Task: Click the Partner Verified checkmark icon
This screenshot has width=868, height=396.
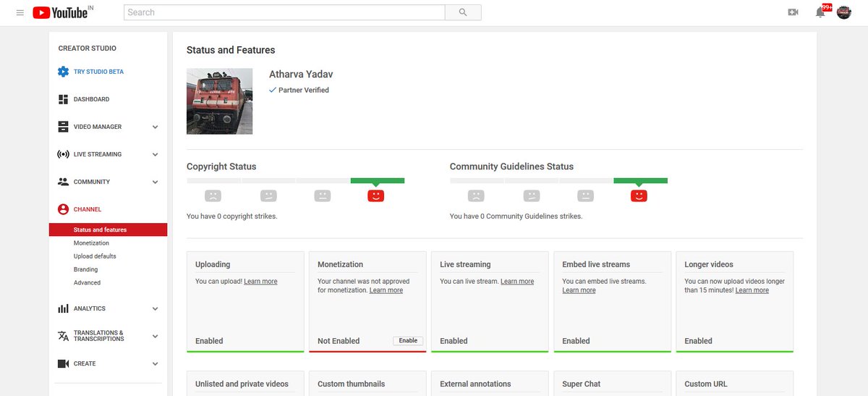Action: (x=273, y=90)
